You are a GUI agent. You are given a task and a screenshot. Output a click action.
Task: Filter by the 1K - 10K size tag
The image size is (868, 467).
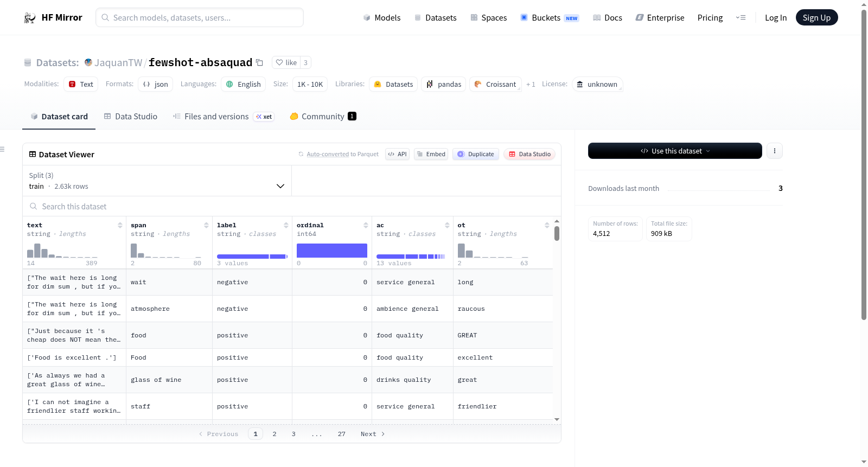310,84
